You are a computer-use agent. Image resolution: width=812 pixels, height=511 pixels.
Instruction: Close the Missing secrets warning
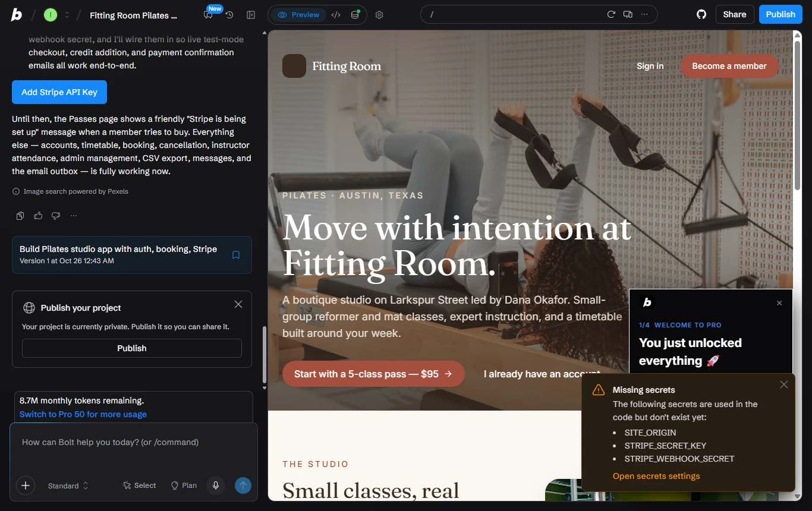click(x=784, y=384)
